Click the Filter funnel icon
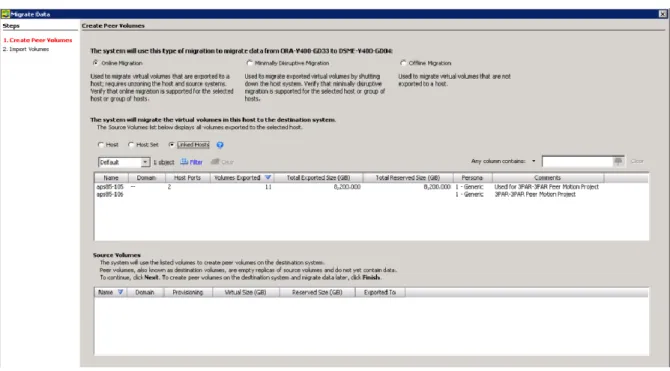This screenshot has height=371, width=670. [184, 162]
